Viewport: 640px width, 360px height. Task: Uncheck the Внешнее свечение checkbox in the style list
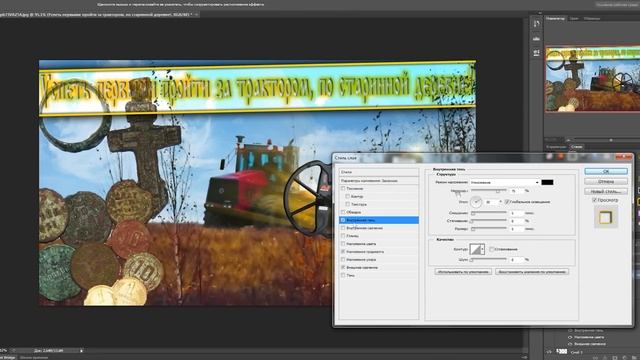point(343,267)
